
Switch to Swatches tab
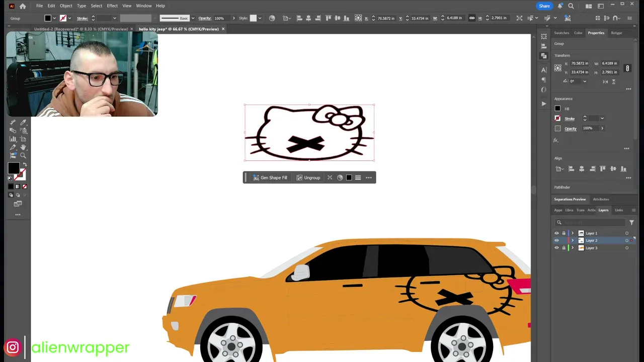pos(561,33)
